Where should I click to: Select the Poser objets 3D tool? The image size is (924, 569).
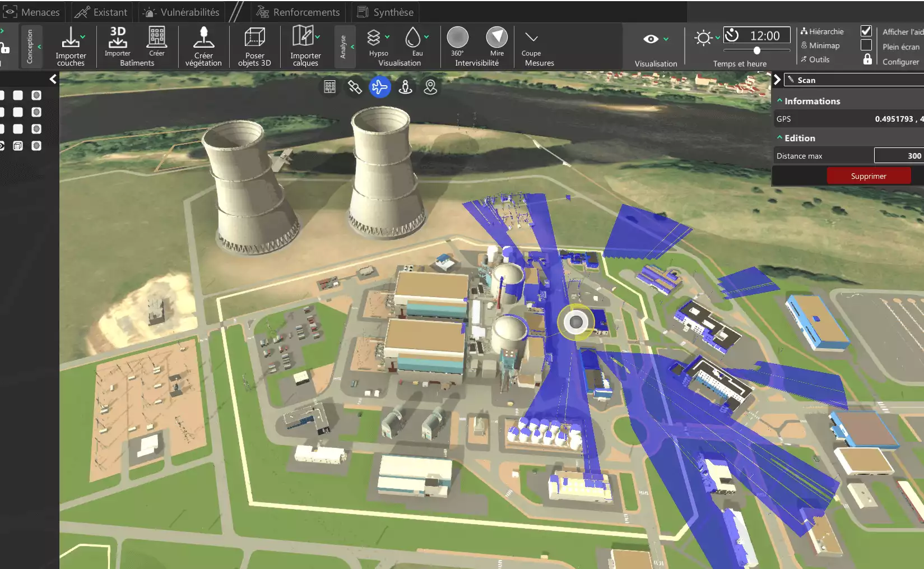tap(254, 38)
